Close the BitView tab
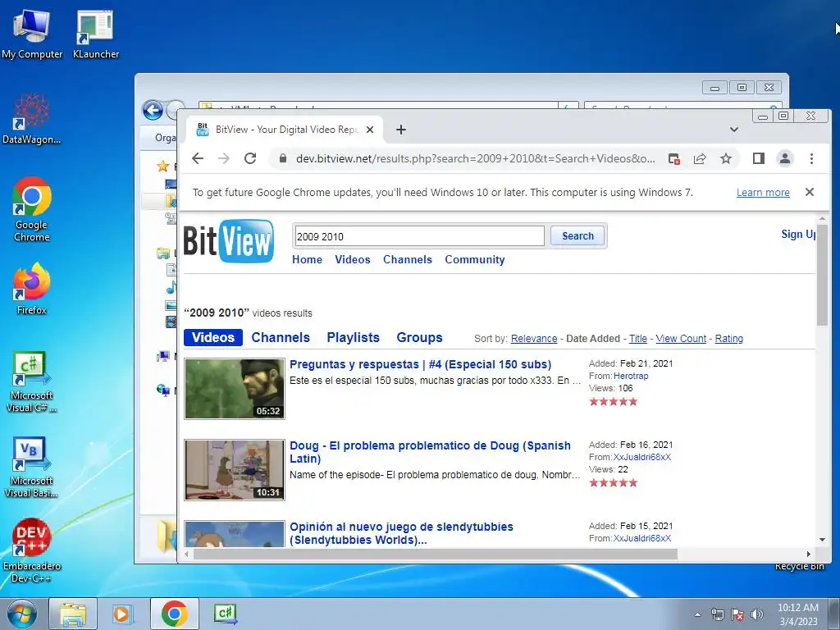This screenshot has width=840, height=630. click(x=370, y=130)
